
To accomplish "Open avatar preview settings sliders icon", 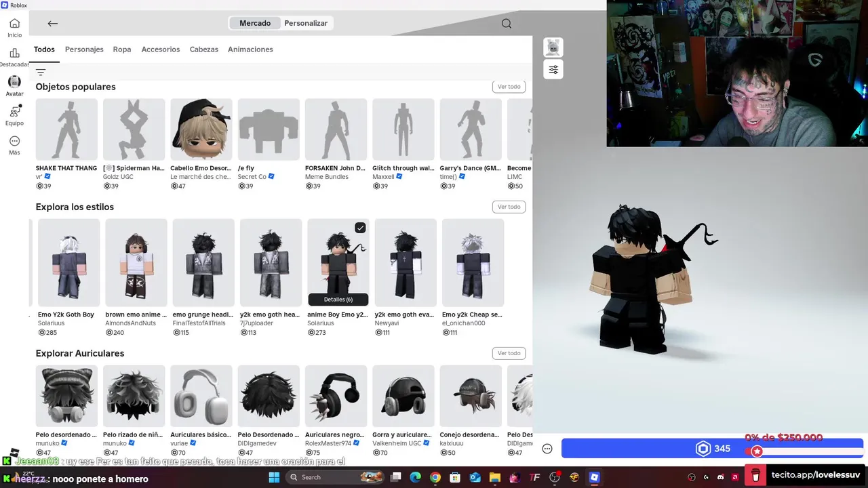I will click(x=553, y=69).
